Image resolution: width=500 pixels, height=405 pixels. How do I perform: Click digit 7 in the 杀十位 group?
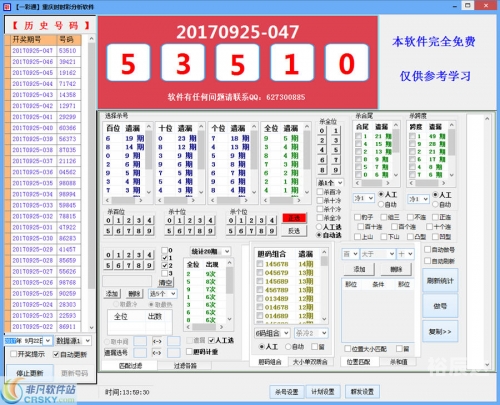190,231
